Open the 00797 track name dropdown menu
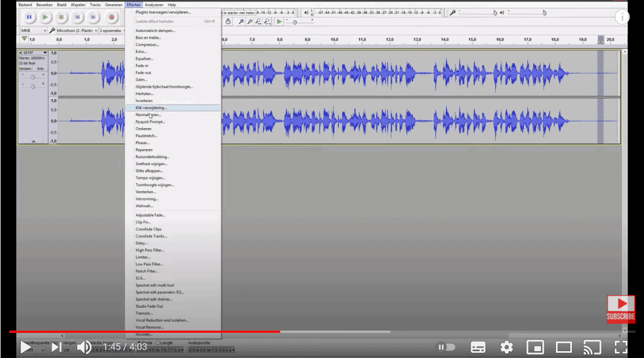This screenshot has width=644, height=358. (x=35, y=53)
